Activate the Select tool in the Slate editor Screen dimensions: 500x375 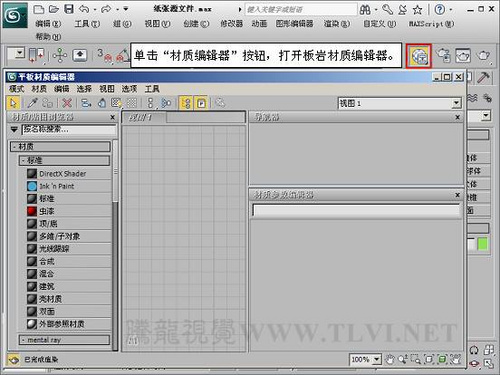[13, 103]
